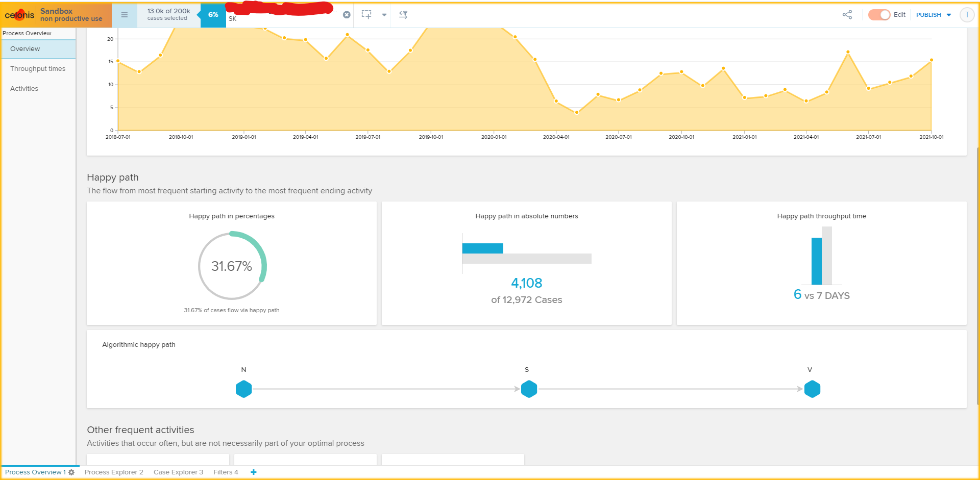Switch to the Case Explorer 3 tab
The height and width of the screenshot is (480, 980).
(178, 472)
